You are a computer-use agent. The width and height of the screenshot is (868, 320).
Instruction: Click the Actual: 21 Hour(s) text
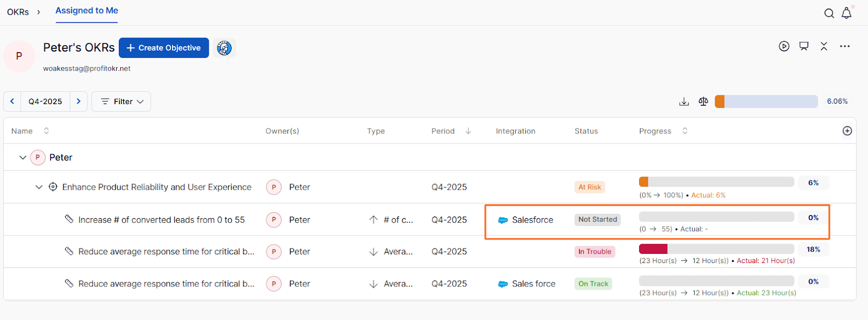(765, 261)
